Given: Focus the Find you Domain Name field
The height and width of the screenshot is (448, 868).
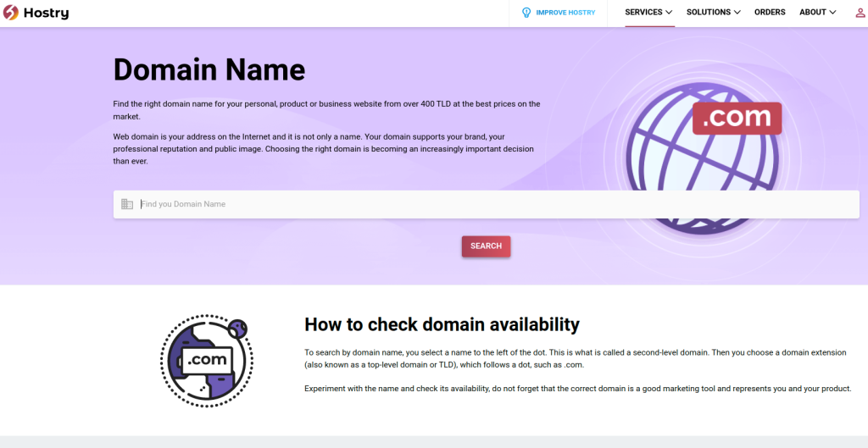Looking at the screenshot, I should pyautogui.click(x=486, y=204).
